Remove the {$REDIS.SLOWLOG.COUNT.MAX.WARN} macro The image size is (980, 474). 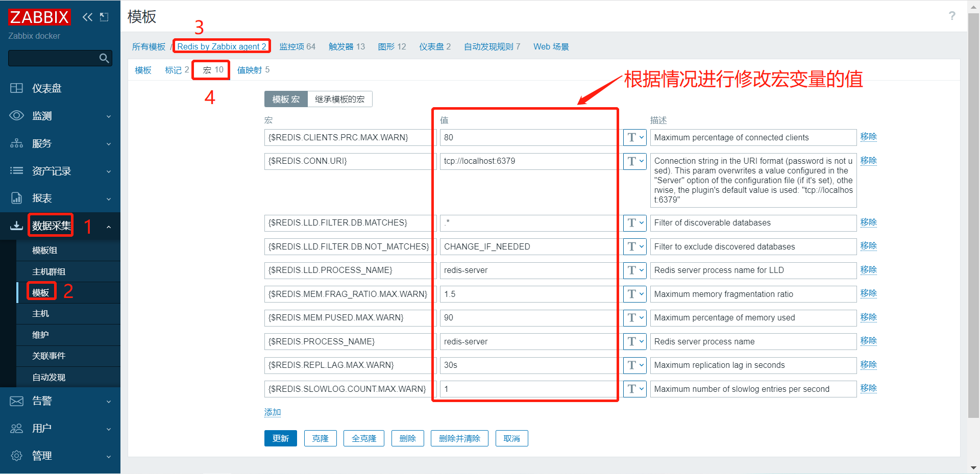point(868,388)
